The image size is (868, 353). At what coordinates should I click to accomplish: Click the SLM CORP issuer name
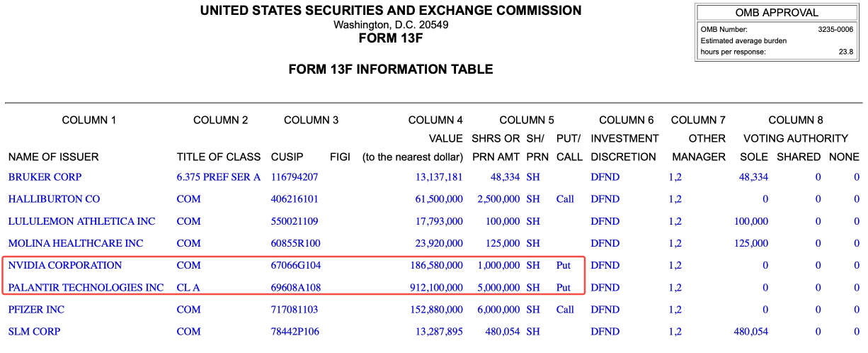tap(34, 332)
